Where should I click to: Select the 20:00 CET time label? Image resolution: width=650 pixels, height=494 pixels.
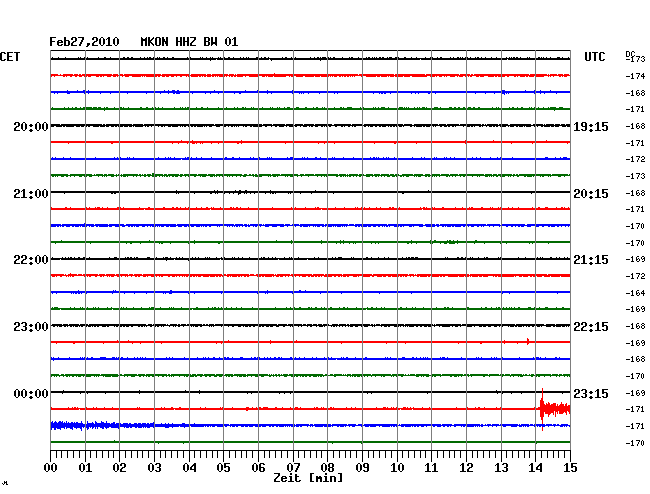[x=31, y=126]
